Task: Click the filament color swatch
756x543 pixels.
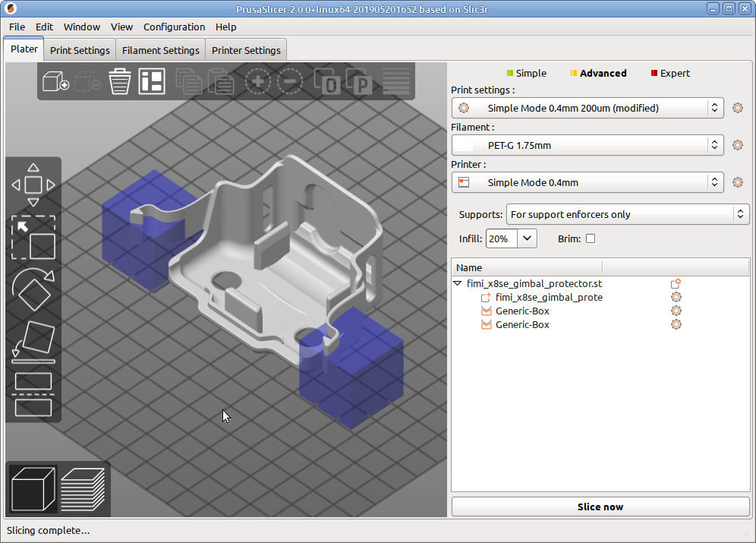Action: 464,145
